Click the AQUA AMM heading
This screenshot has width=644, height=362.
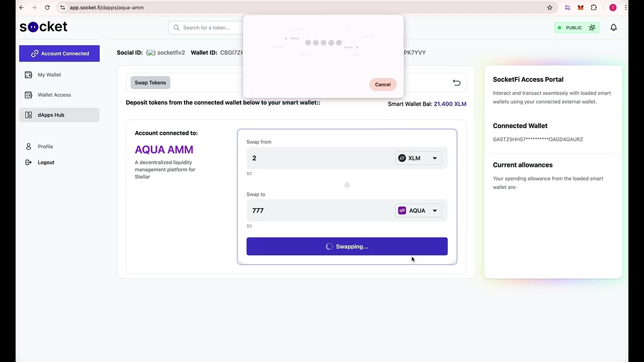click(x=164, y=149)
